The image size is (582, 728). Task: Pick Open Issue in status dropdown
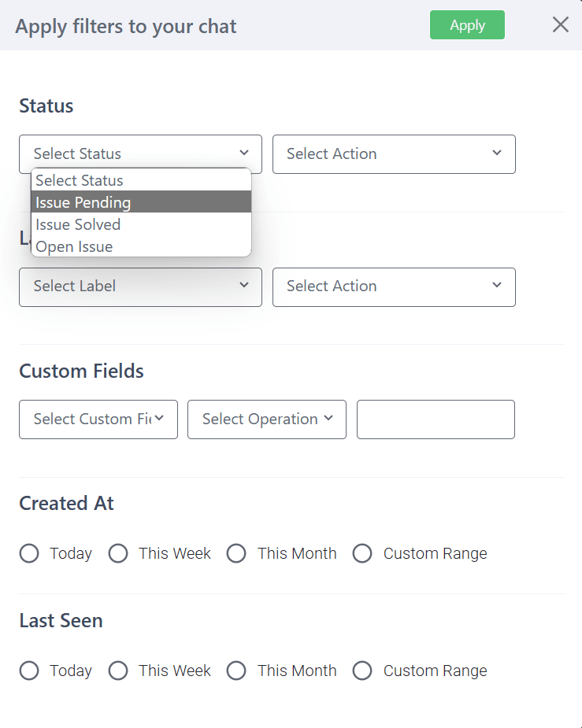click(x=141, y=246)
